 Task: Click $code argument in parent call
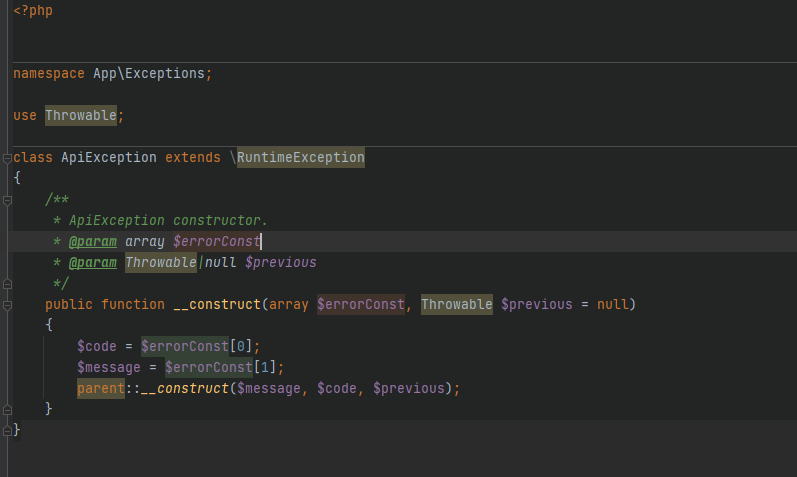coord(336,389)
